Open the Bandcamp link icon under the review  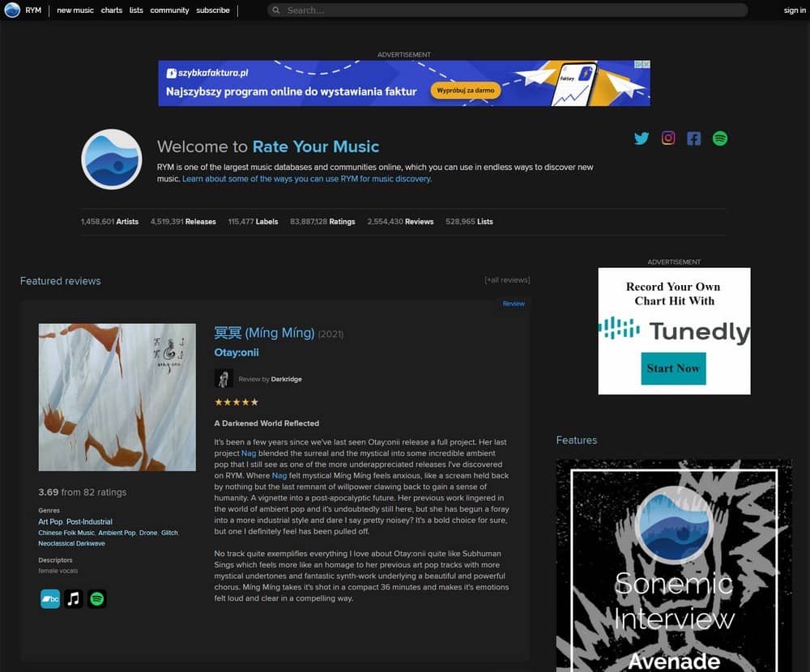pyautogui.click(x=50, y=598)
